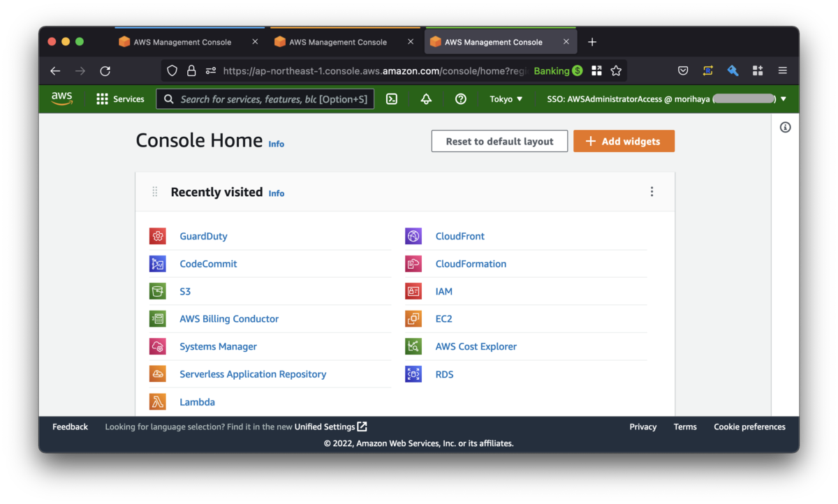Open the Terms footer link
838x504 pixels.
click(x=685, y=427)
